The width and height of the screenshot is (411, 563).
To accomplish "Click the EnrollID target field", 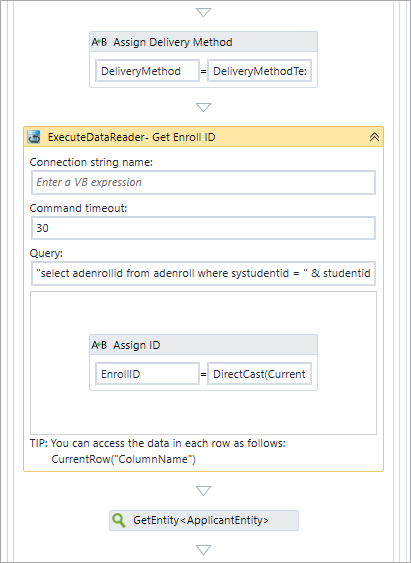I will click(147, 374).
